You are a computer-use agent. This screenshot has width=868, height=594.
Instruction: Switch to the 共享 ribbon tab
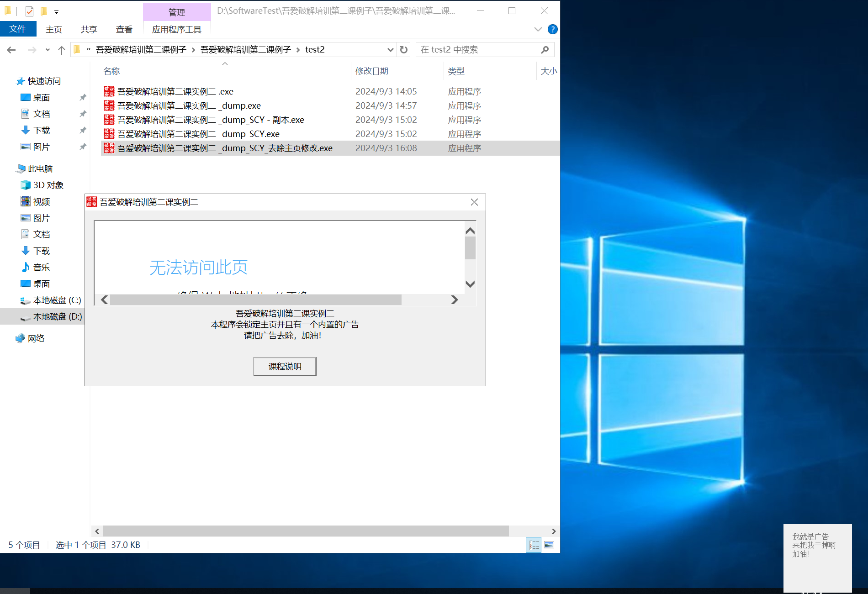tap(89, 29)
